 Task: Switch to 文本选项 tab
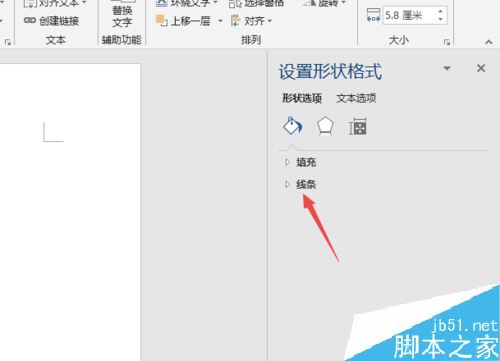point(356,98)
